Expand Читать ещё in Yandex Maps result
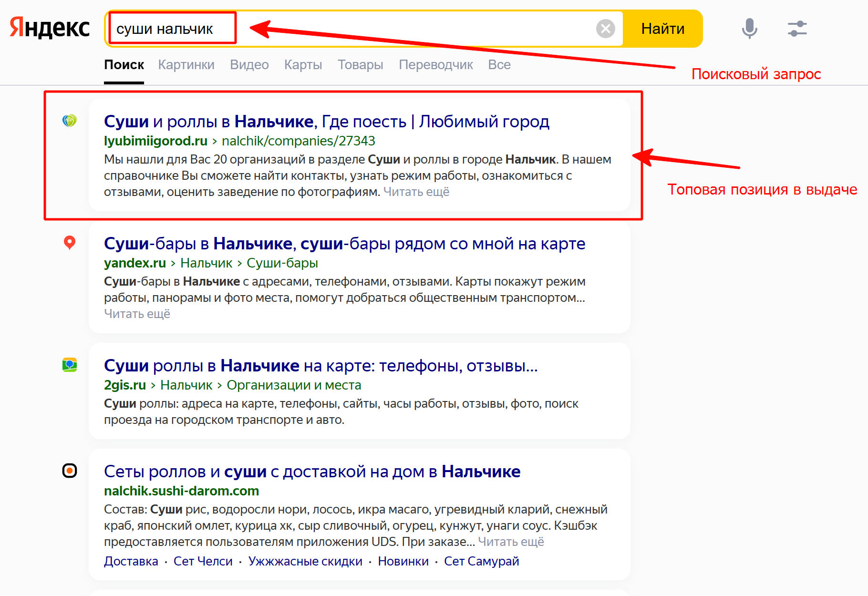868x596 pixels. click(137, 314)
